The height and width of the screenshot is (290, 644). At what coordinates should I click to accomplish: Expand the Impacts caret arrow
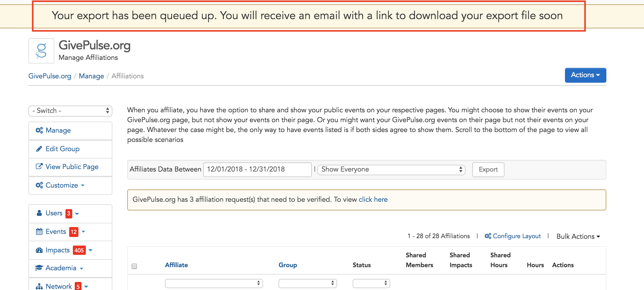90,250
